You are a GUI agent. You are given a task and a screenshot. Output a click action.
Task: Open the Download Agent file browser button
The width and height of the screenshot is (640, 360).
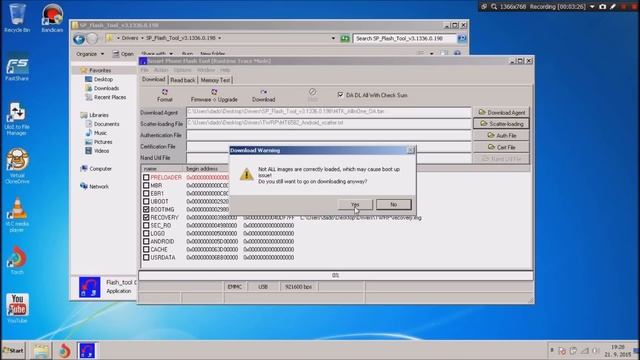501,112
